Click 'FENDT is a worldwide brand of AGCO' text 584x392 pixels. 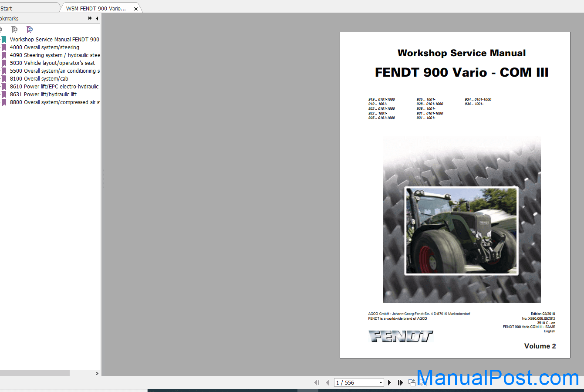pos(398,318)
